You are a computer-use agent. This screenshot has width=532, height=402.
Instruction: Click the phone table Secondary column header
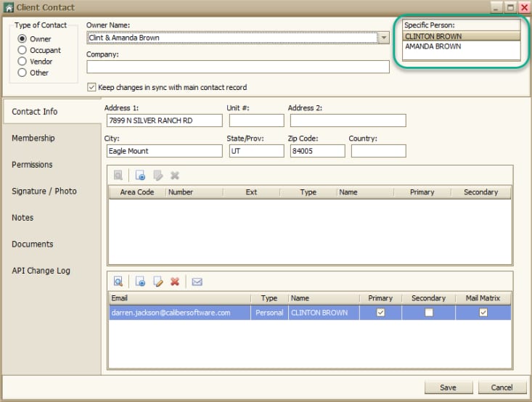pos(481,192)
